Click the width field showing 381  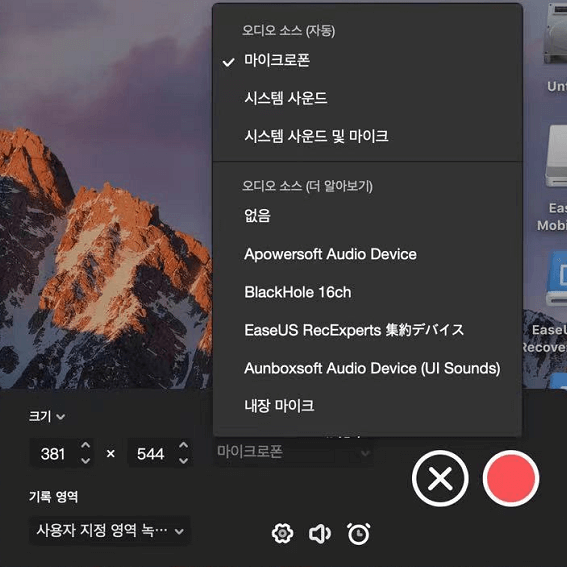tap(53, 453)
